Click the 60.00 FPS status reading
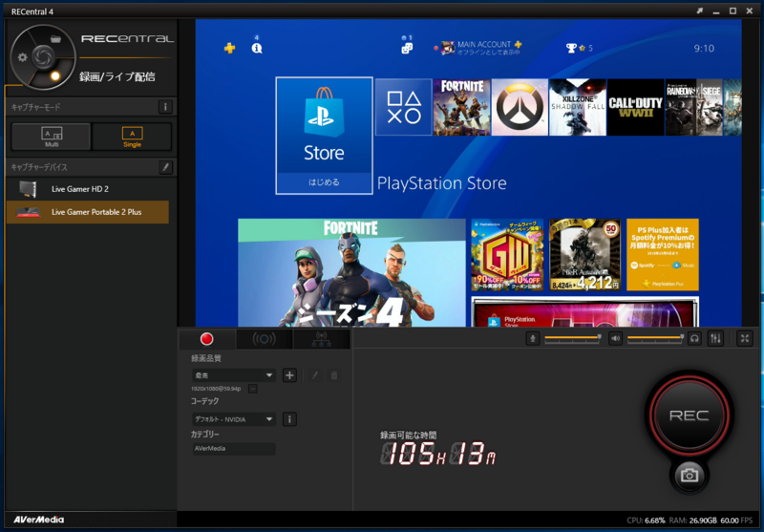764x532 pixels. (736, 521)
